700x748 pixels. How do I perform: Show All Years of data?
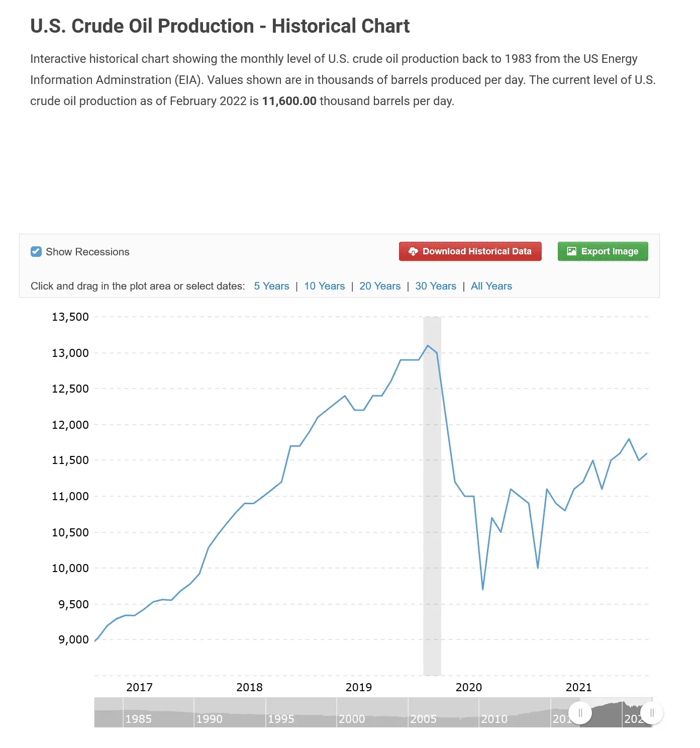coord(491,286)
